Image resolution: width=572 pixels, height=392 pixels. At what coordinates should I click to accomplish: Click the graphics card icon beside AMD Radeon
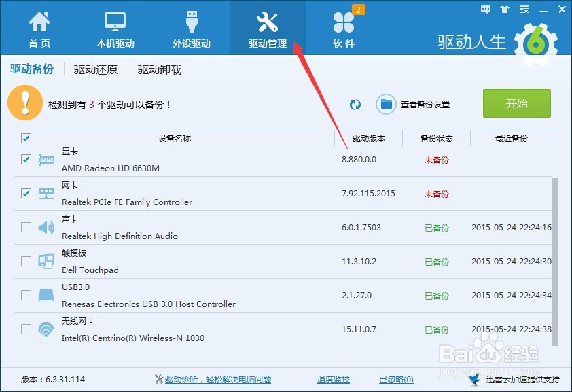[45, 159]
